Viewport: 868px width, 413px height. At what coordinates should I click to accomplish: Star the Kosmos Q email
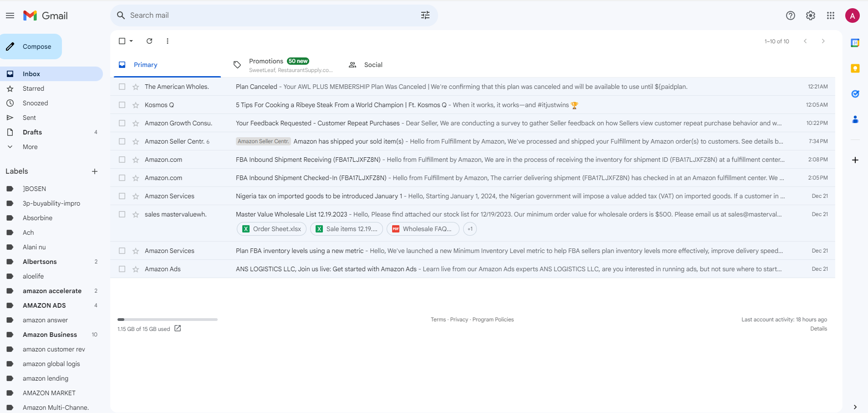(x=136, y=105)
